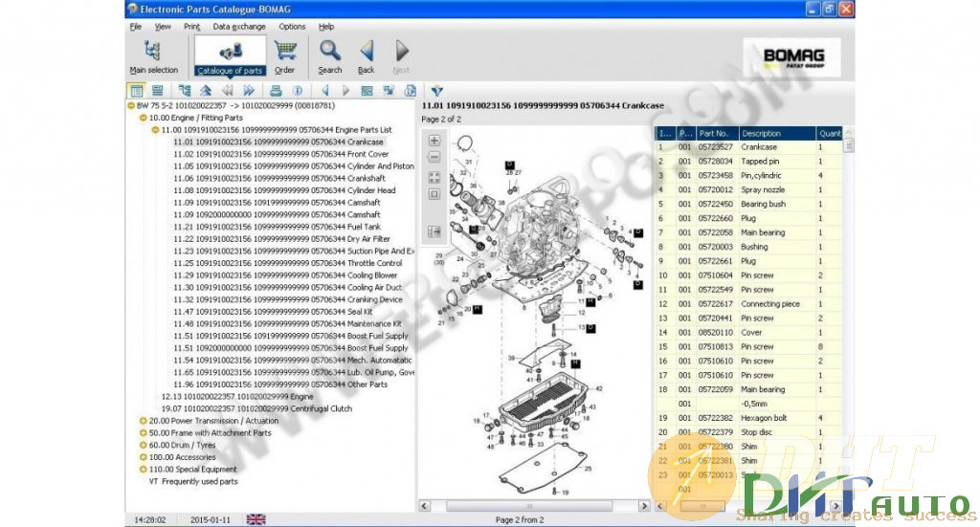Select 11.06 Crankshaft tree item
This screenshot has width=980, height=527.
tap(279, 178)
